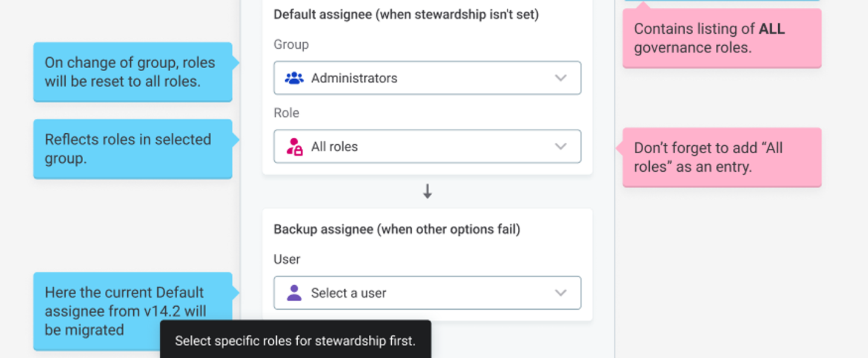Click the Select a user placeholder

pos(348,293)
